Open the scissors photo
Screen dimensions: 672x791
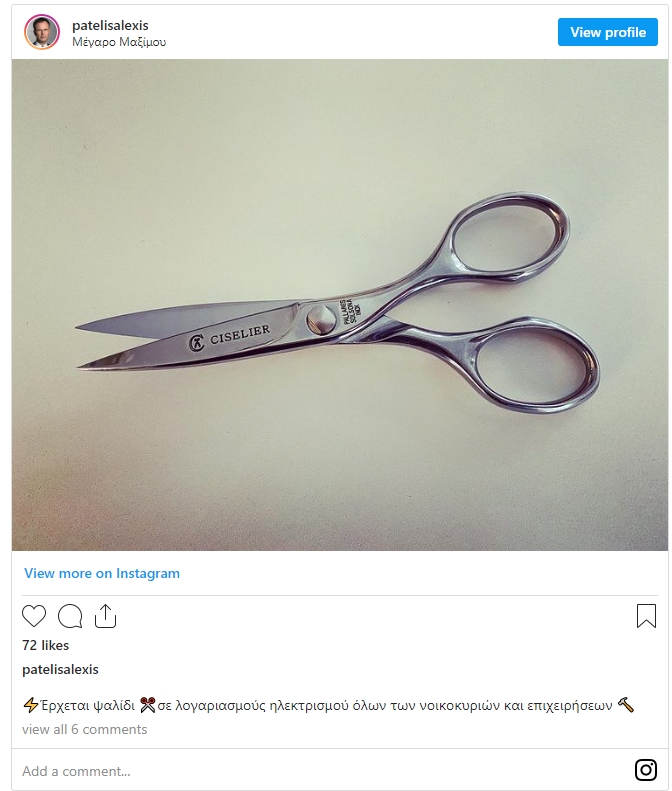[340, 305]
